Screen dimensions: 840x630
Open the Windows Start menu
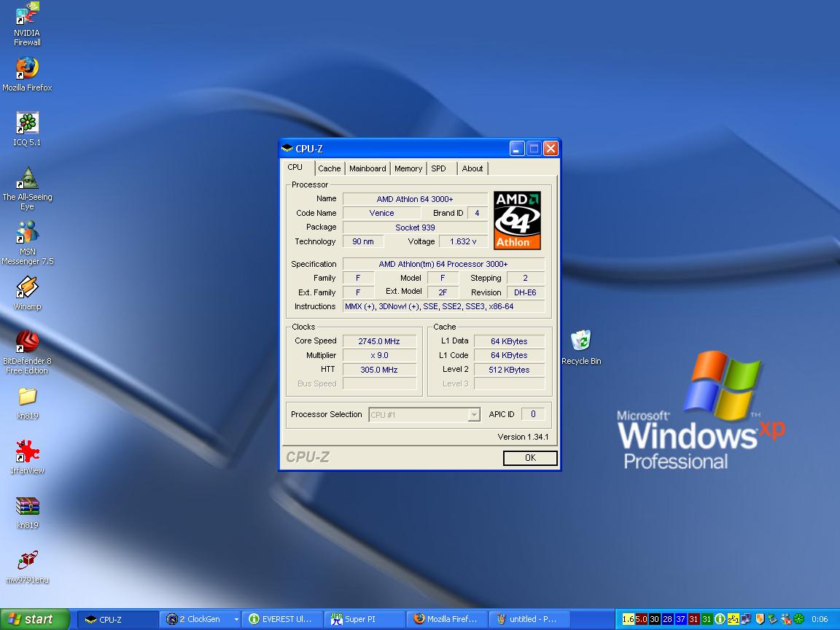35,619
